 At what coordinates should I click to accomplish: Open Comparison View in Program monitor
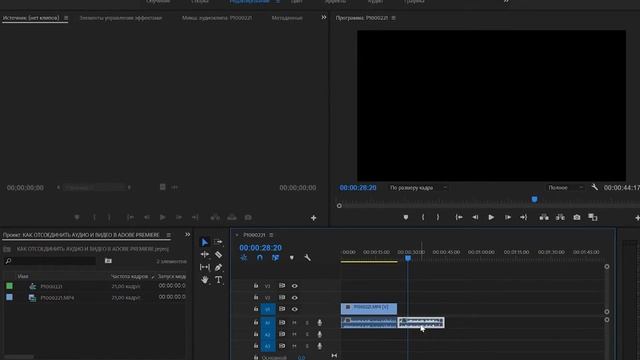[x=593, y=218]
